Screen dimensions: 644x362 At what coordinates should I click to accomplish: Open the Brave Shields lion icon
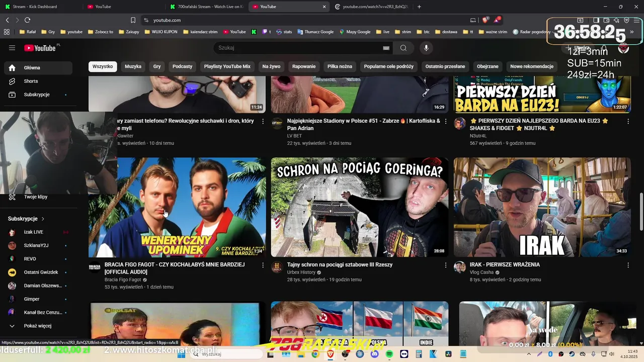click(485, 20)
